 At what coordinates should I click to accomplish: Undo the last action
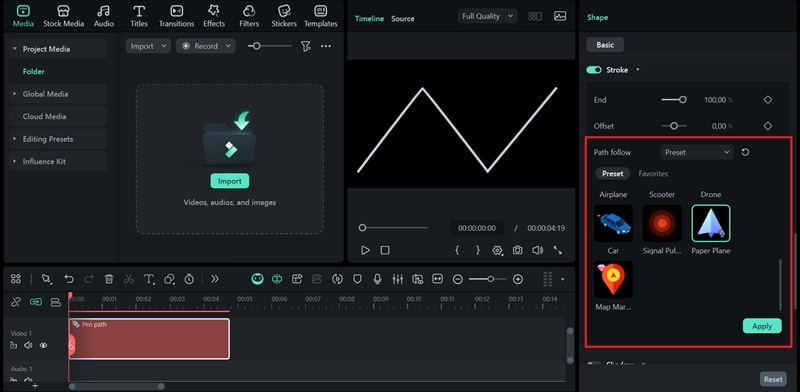(x=69, y=279)
